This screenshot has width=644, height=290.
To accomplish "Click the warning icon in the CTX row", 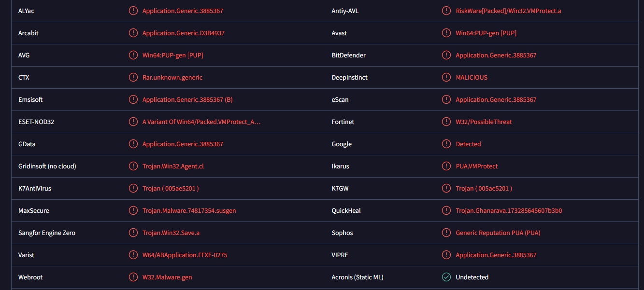I will point(133,77).
